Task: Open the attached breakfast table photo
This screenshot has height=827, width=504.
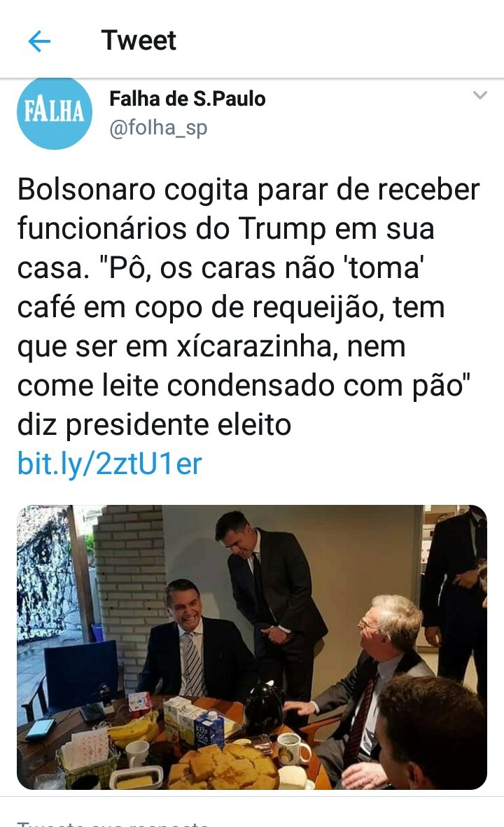Action: click(x=252, y=647)
